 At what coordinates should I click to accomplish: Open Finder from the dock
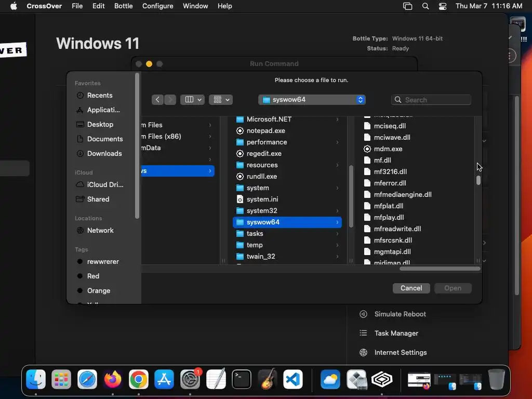click(36, 379)
